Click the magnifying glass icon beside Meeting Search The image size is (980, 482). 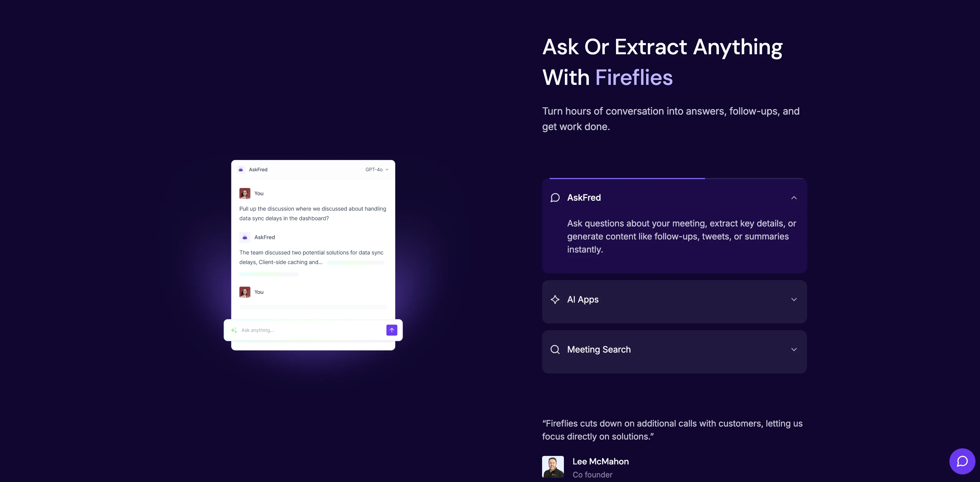tap(555, 350)
